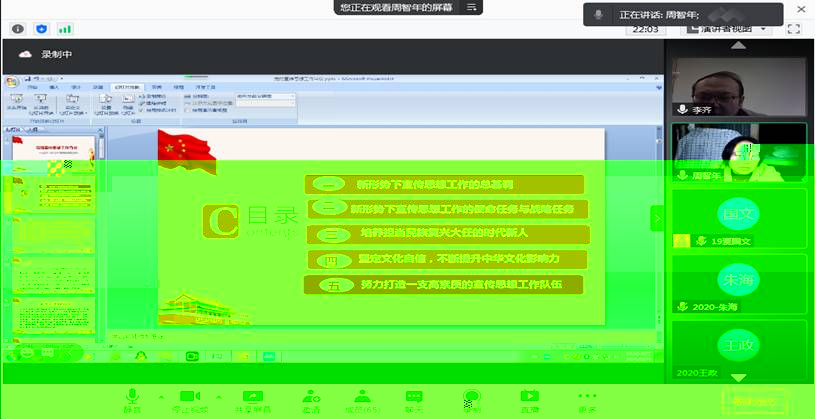Image resolution: width=815 pixels, height=419 pixels.
Task: Close the slide thumbnail pane
Action: (x=101, y=129)
